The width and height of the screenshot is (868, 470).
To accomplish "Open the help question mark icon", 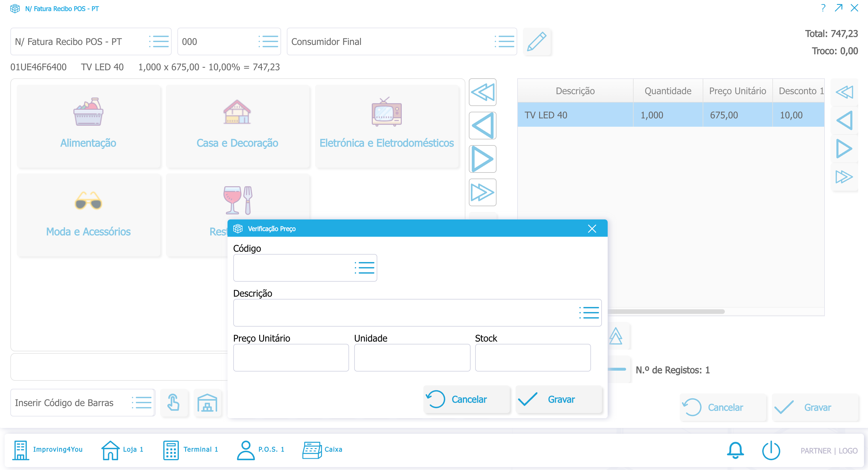I will point(823,8).
